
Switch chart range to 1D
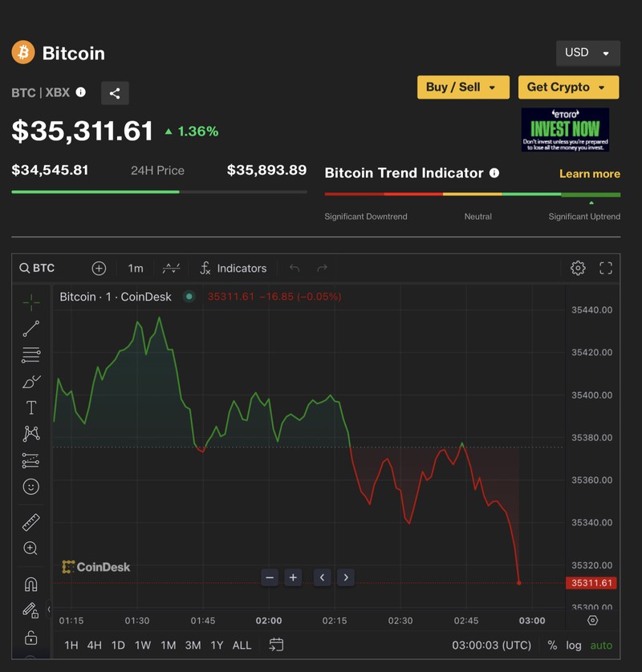pyautogui.click(x=118, y=645)
